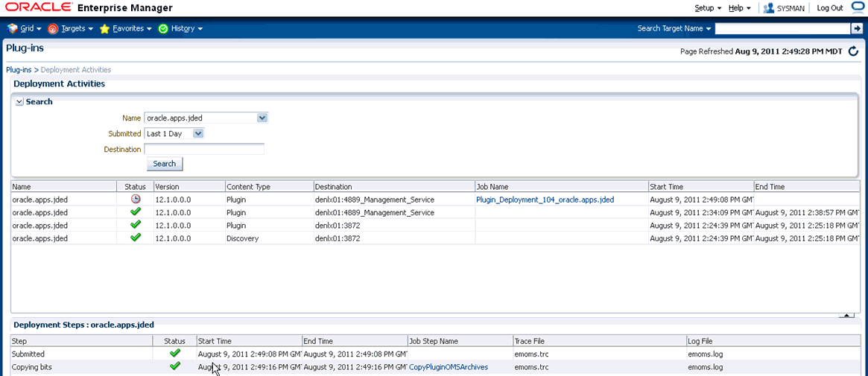Click the 2:49:08 start time in deployments table
The image size is (868, 376).
click(701, 200)
